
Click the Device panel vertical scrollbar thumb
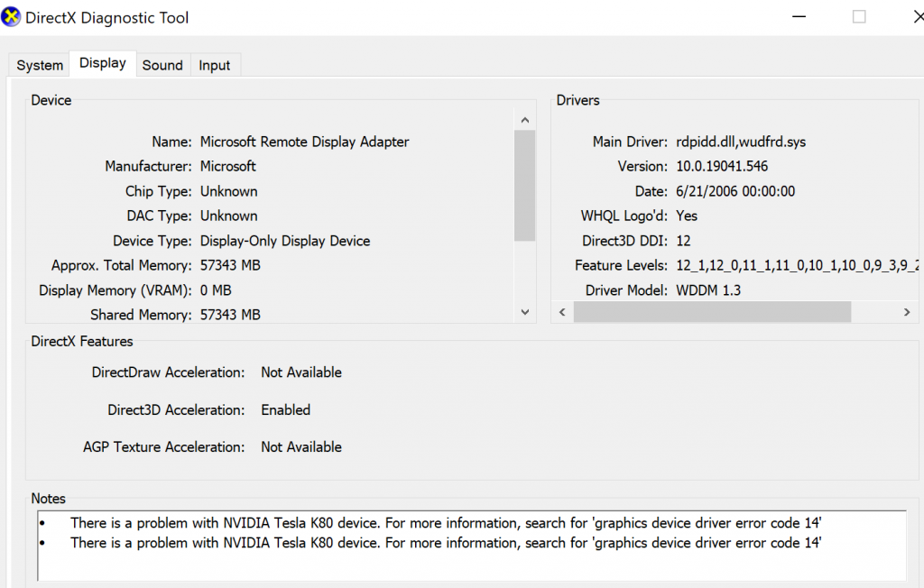click(524, 186)
